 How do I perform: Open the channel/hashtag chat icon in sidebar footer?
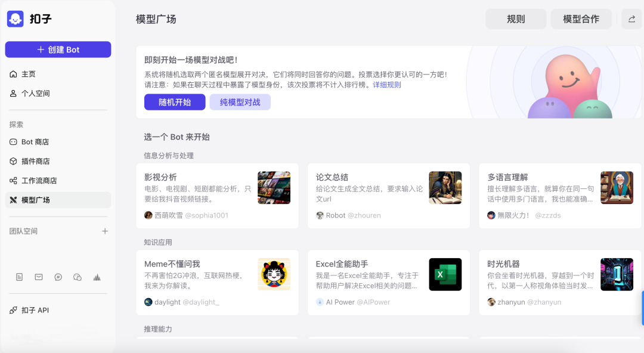58,277
